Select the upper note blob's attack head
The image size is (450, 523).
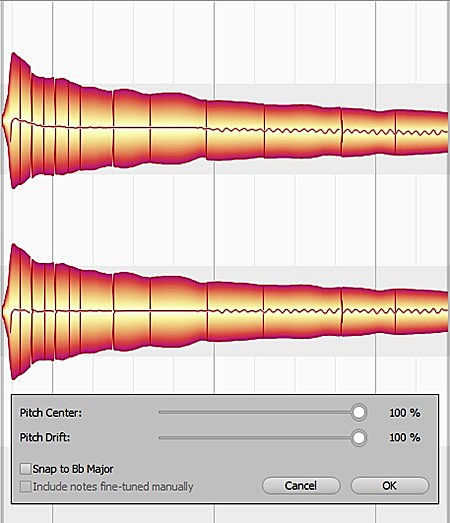coord(16,120)
